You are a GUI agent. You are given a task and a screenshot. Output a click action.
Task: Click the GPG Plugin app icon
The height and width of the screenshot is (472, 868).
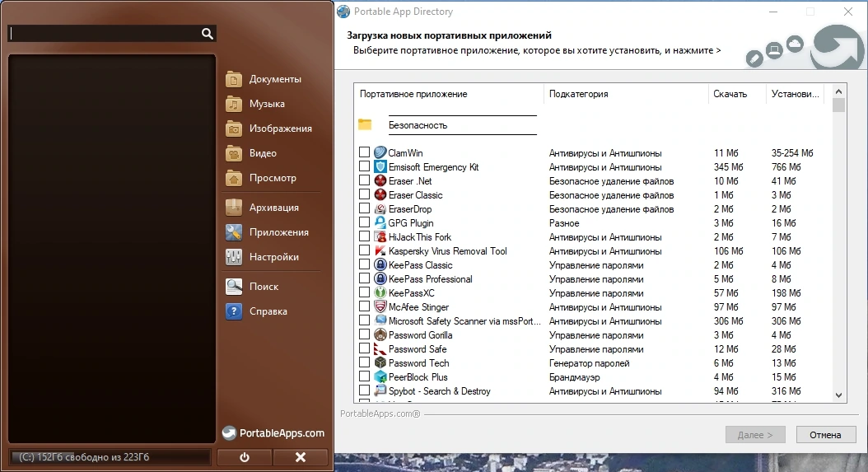pyautogui.click(x=380, y=222)
